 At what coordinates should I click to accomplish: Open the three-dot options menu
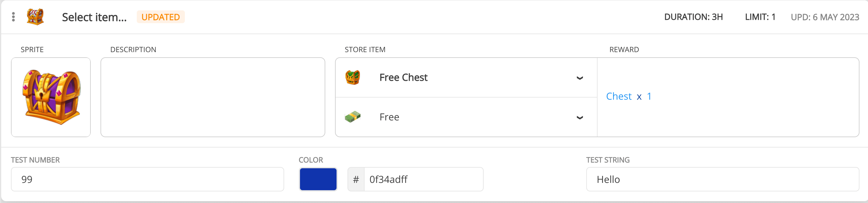(x=13, y=16)
